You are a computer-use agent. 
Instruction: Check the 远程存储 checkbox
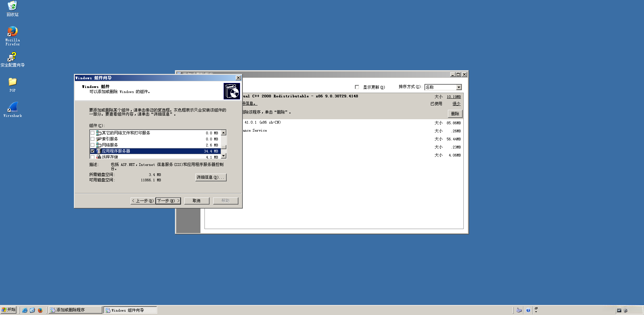92,157
